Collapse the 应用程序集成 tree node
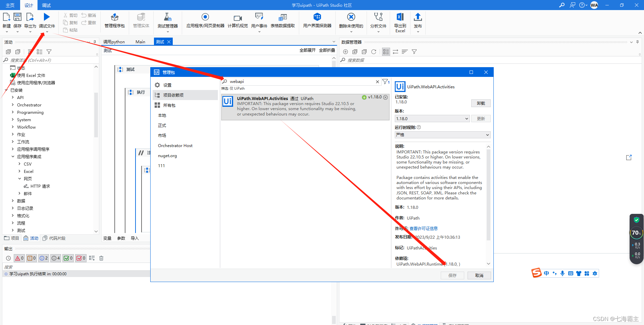This screenshot has height=325, width=644. pyautogui.click(x=13, y=156)
